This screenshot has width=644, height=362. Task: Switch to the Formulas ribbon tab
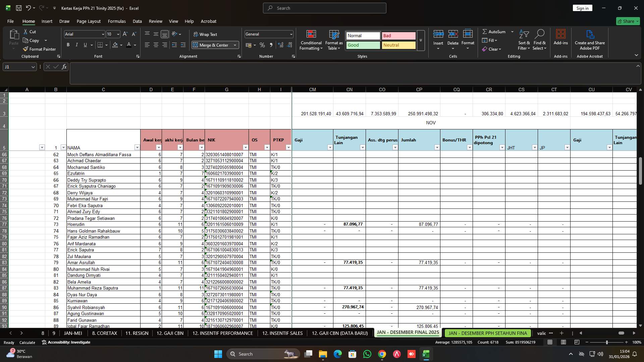(117, 21)
